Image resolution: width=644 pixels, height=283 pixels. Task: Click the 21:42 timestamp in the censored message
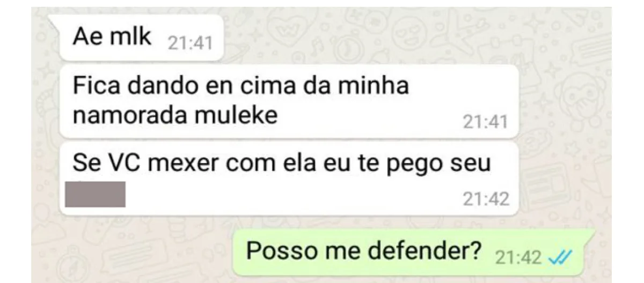point(486,199)
